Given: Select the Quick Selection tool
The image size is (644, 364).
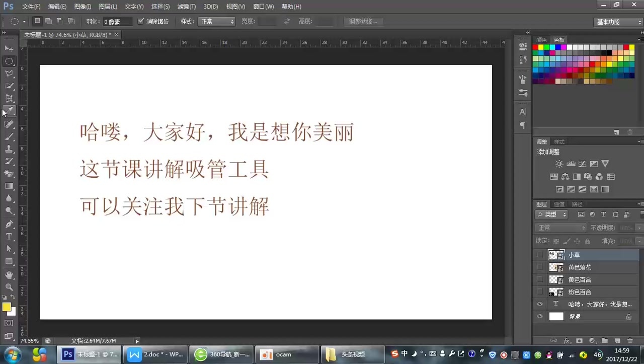Looking at the screenshot, I should [x=9, y=86].
